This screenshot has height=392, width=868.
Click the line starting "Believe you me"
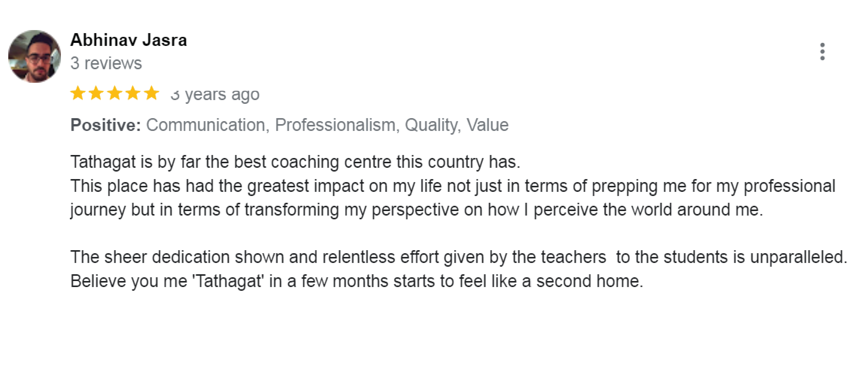(x=357, y=281)
